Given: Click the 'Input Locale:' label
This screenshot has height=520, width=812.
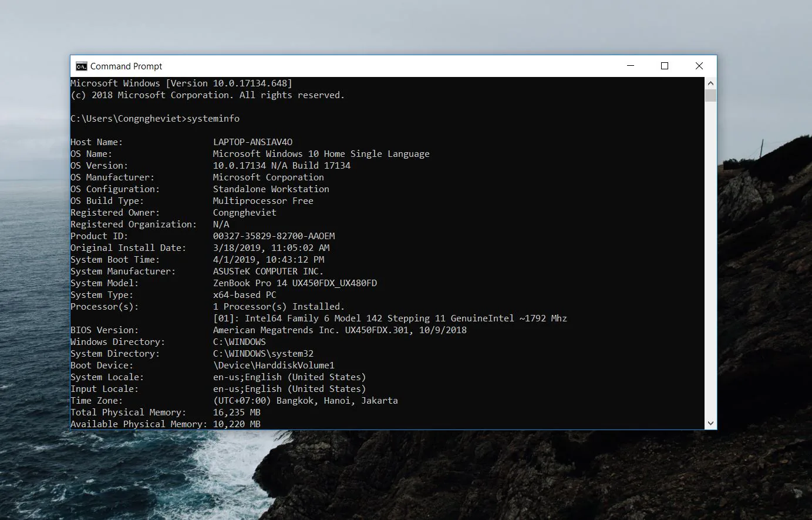Looking at the screenshot, I should point(105,389).
